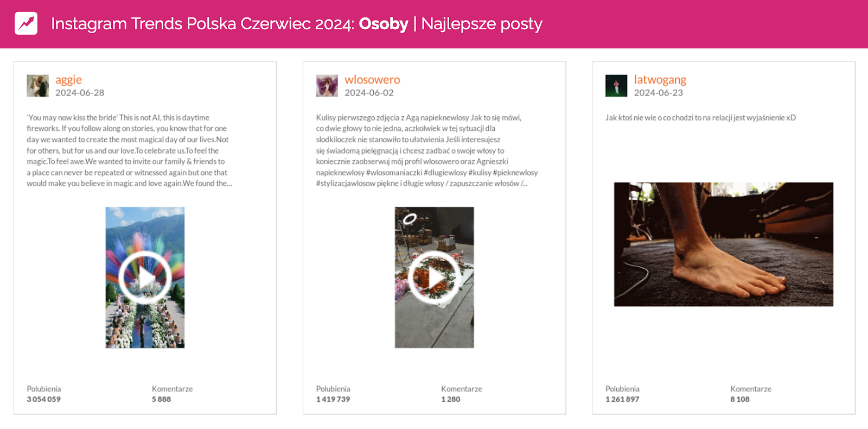Click the wlosowero post caption with hashtags
Screen dimensions: 868x429
[x=426, y=150]
